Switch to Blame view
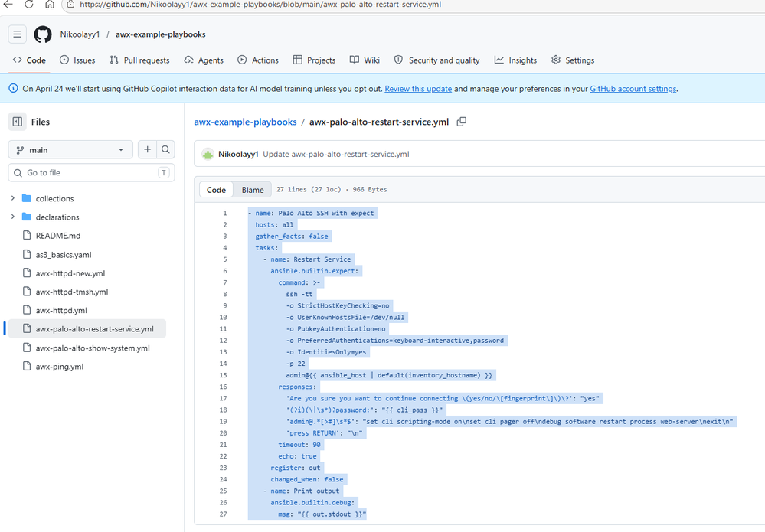Image resolution: width=765 pixels, height=532 pixels. tap(253, 190)
